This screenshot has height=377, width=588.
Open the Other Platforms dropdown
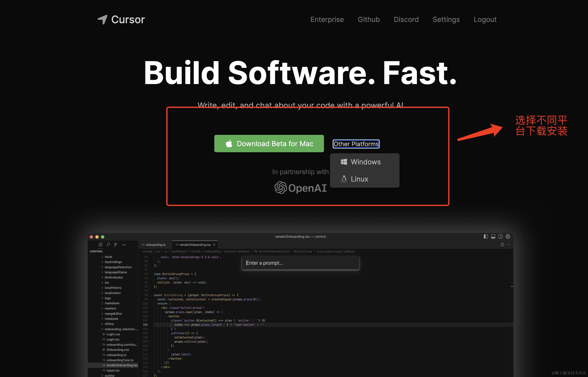pyautogui.click(x=356, y=144)
